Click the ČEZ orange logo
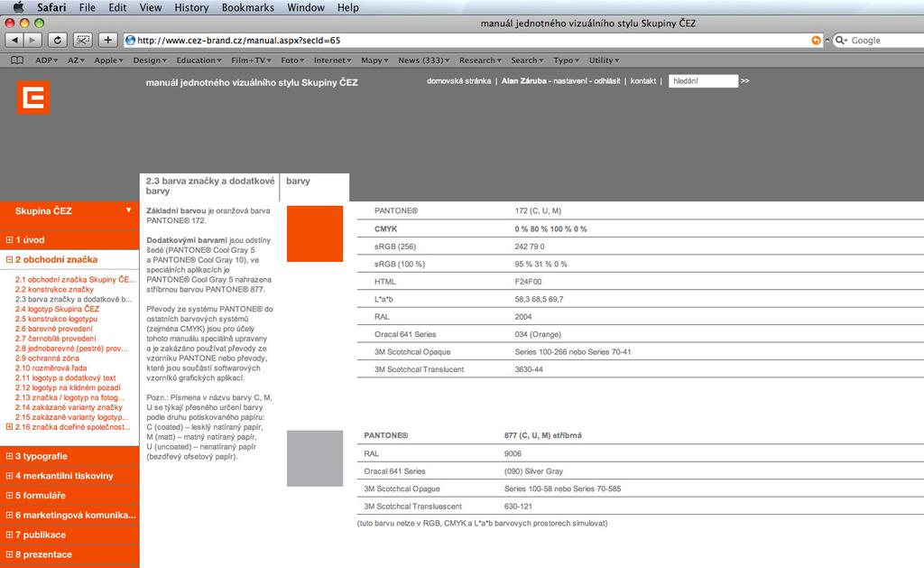Screen dimensions: 924x568 pyautogui.click(x=33, y=98)
